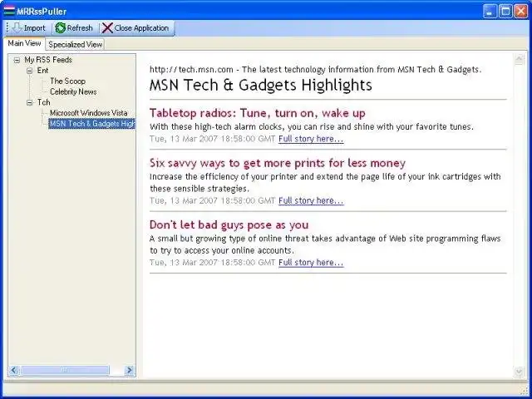Maximize the MRRssPuller window
532x399 pixels.
(505, 11)
